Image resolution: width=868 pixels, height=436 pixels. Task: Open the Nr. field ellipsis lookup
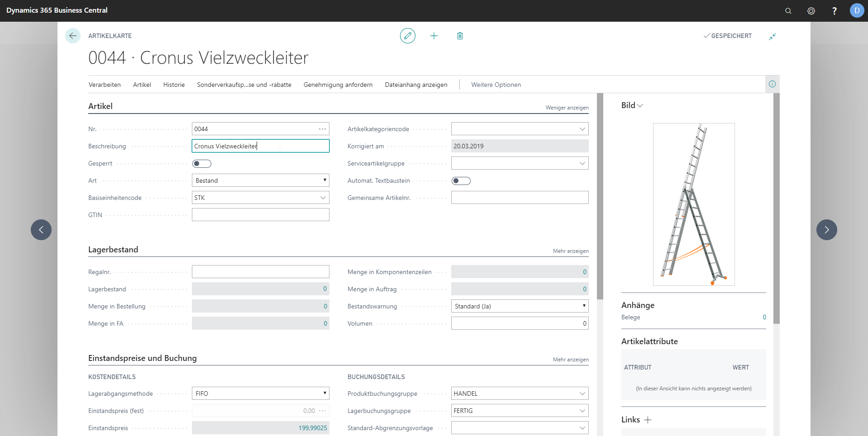pos(322,129)
